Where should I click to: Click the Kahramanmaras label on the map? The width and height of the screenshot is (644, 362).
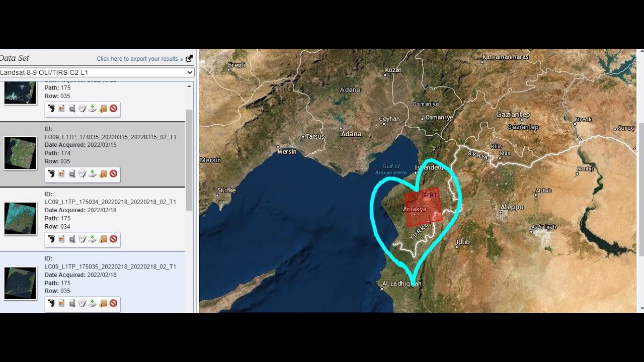point(505,57)
